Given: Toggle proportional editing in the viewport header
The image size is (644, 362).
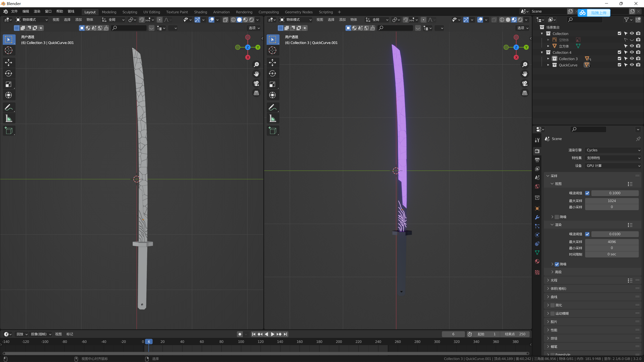Looking at the screenshot, I should pos(159,20).
